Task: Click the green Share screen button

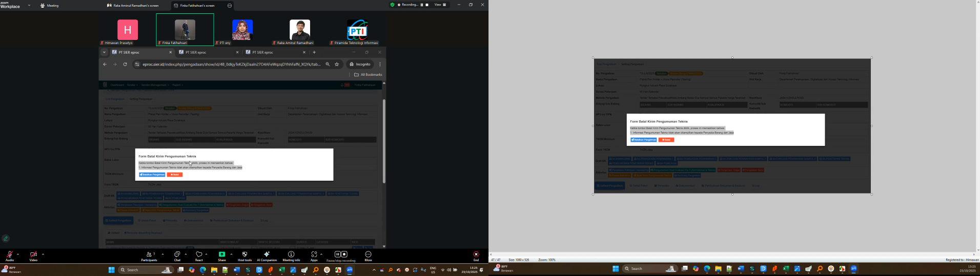Action: pyautogui.click(x=222, y=256)
